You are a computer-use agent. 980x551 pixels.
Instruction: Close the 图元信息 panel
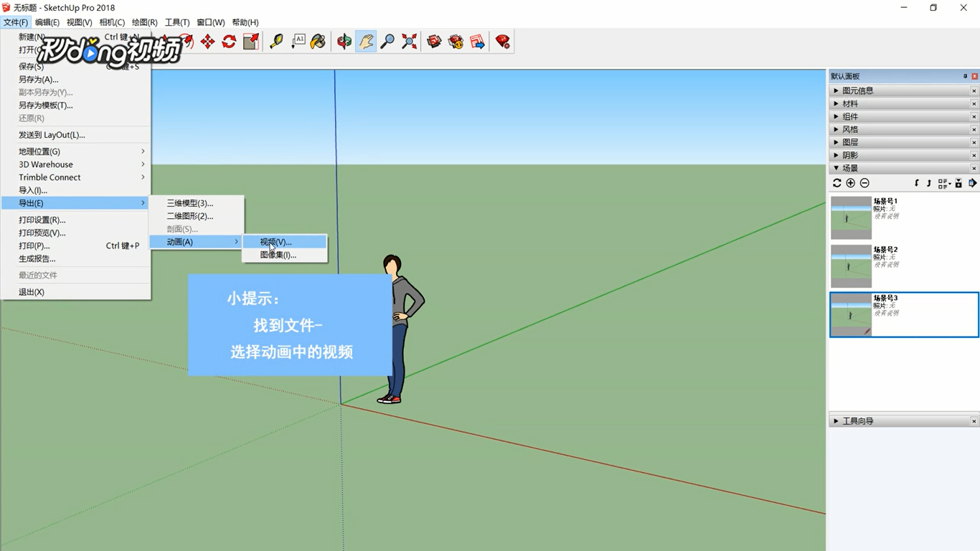click(x=974, y=90)
